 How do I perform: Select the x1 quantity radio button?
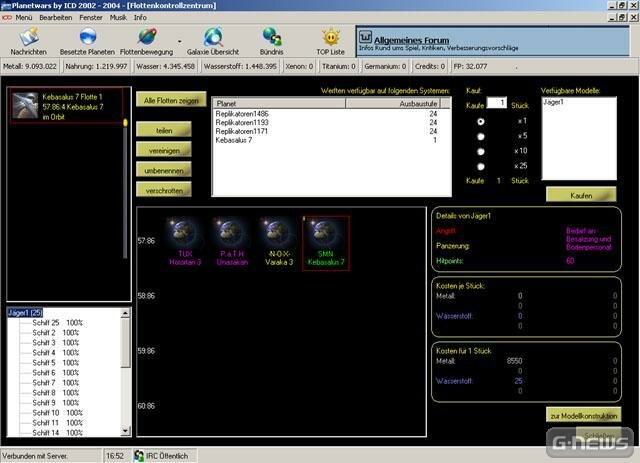tap(481, 121)
